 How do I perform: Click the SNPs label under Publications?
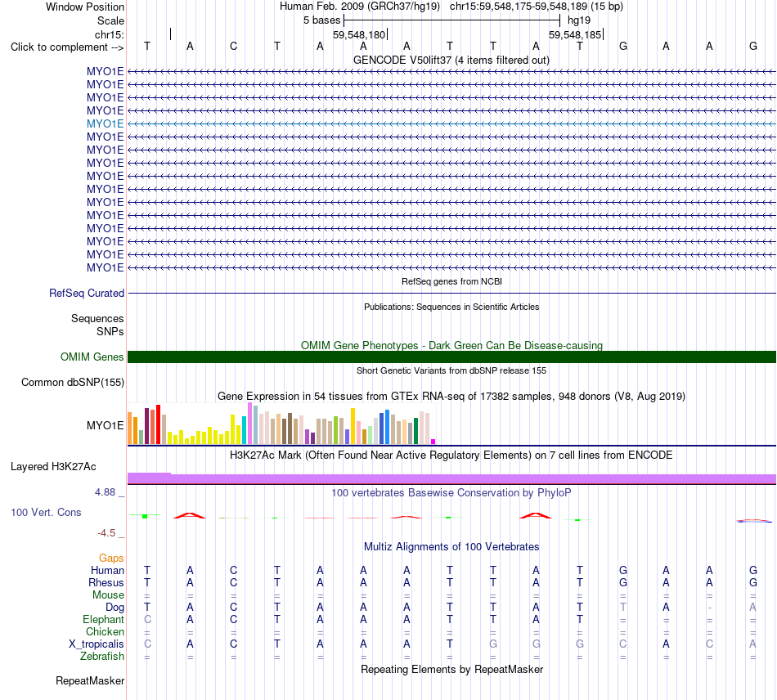coord(110,331)
